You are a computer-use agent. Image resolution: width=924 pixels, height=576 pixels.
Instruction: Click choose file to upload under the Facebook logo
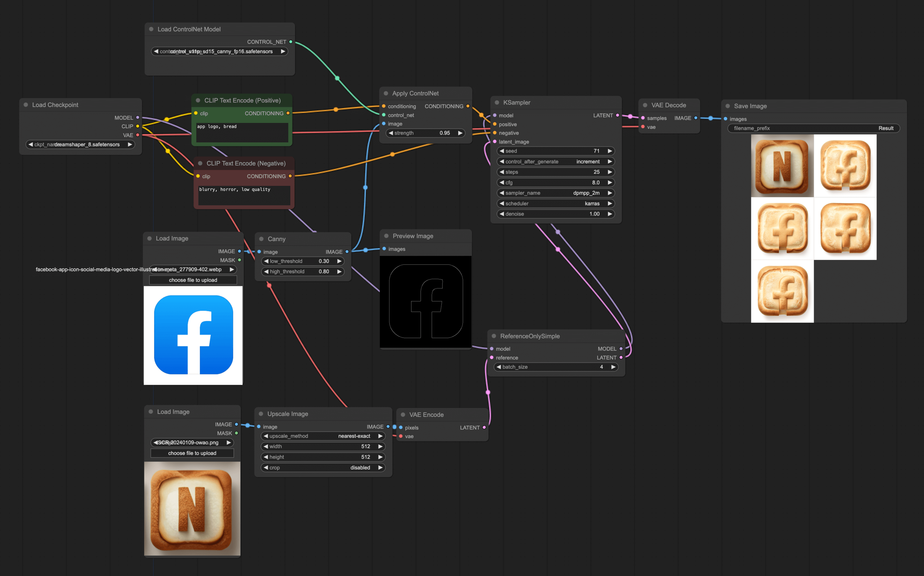[x=193, y=280]
